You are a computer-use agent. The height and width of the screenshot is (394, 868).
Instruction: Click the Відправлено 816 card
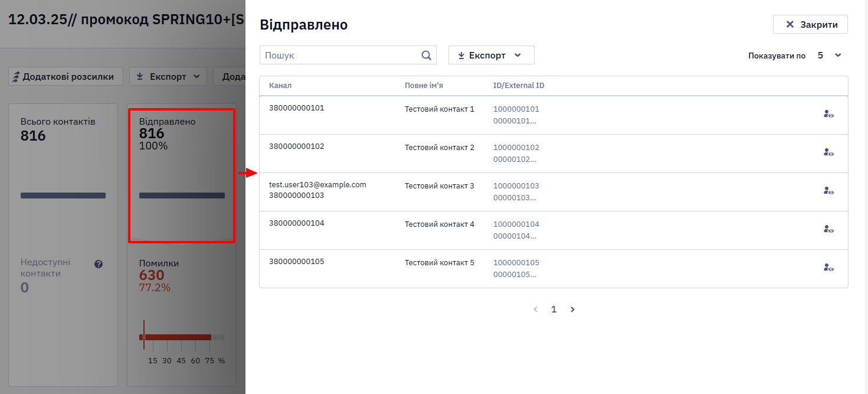182,175
